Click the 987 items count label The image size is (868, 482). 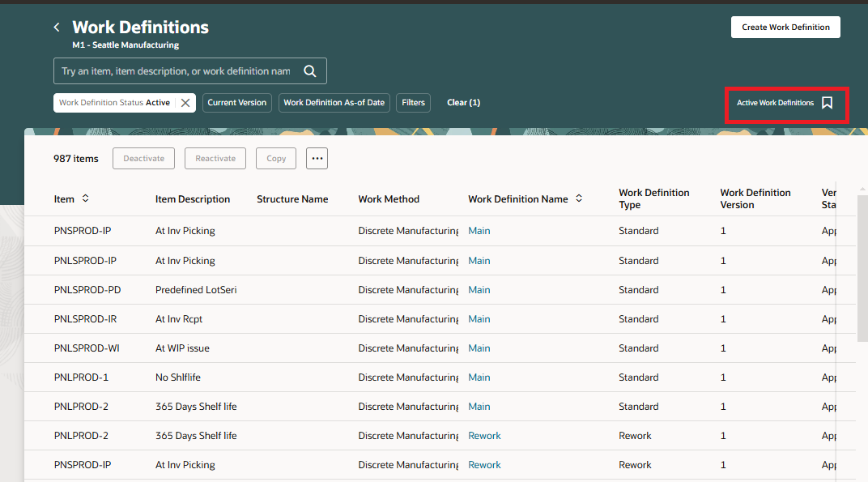[76, 159]
